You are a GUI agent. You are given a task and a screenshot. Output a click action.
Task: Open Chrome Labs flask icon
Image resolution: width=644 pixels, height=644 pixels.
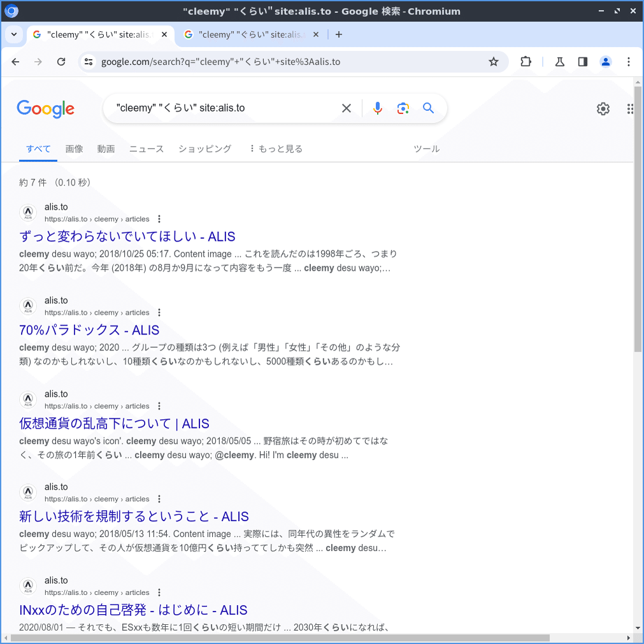559,62
